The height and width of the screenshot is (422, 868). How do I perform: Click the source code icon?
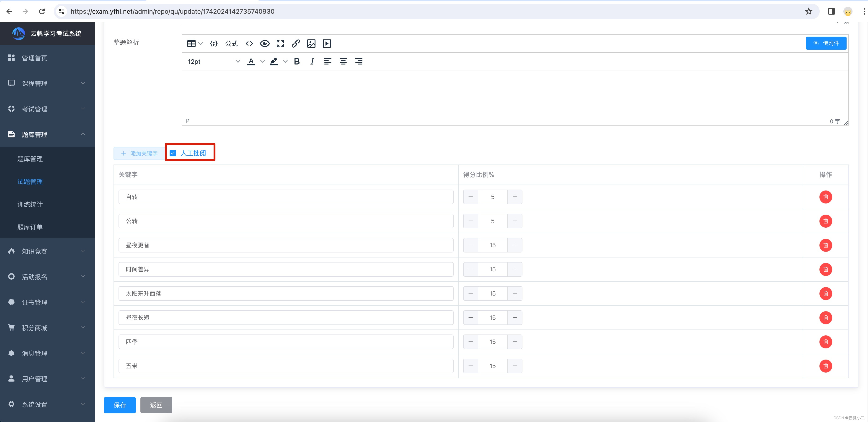coord(249,44)
